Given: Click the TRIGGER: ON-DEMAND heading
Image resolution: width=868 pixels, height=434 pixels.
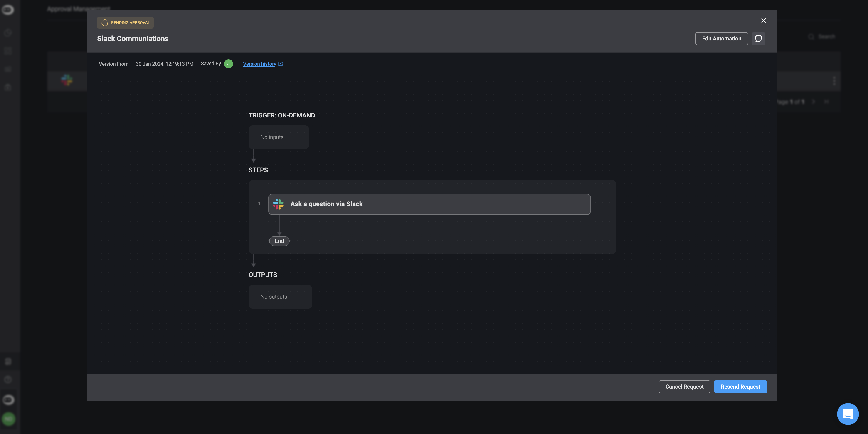Looking at the screenshot, I should tap(282, 115).
